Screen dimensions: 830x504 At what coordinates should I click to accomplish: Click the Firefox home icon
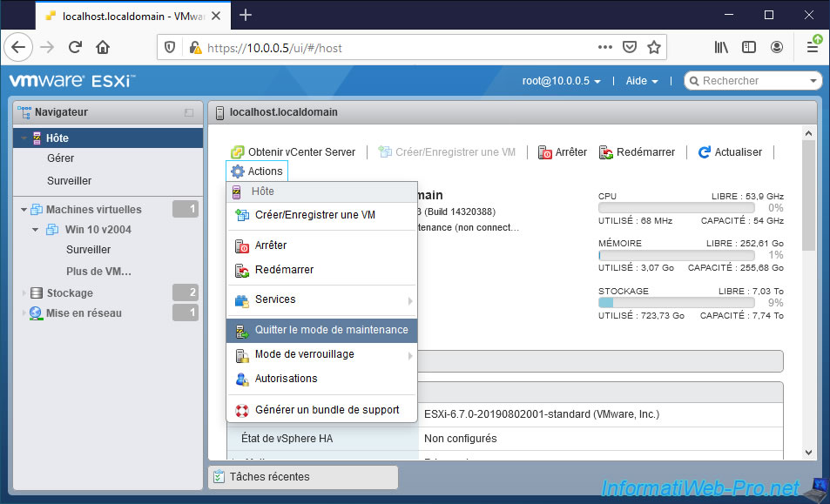(x=103, y=47)
